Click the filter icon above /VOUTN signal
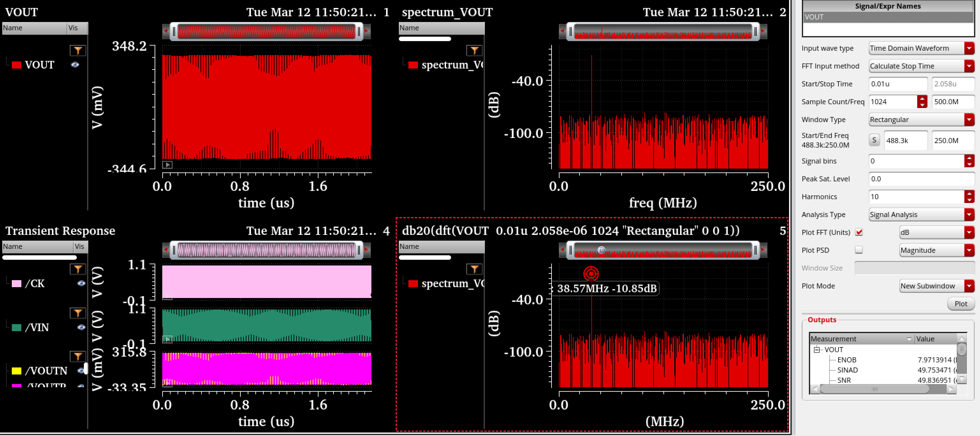Viewport: 980px width, 436px height. coord(77,356)
